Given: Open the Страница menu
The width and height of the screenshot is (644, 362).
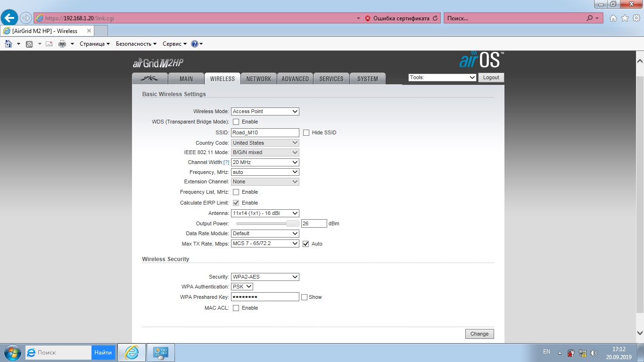Looking at the screenshot, I should pos(95,44).
